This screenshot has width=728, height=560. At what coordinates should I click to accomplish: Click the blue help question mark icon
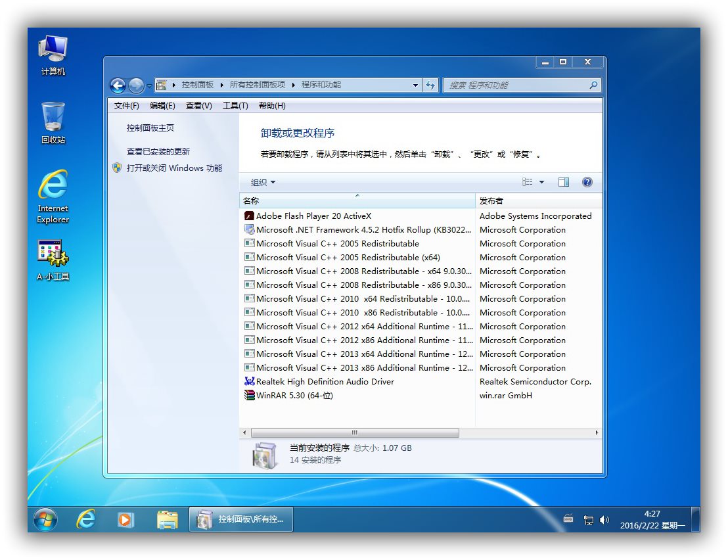pyautogui.click(x=587, y=182)
